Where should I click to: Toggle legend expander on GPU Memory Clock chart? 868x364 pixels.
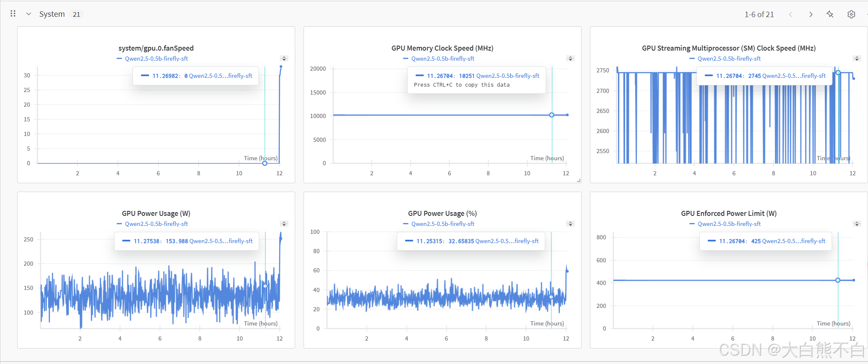[570, 59]
